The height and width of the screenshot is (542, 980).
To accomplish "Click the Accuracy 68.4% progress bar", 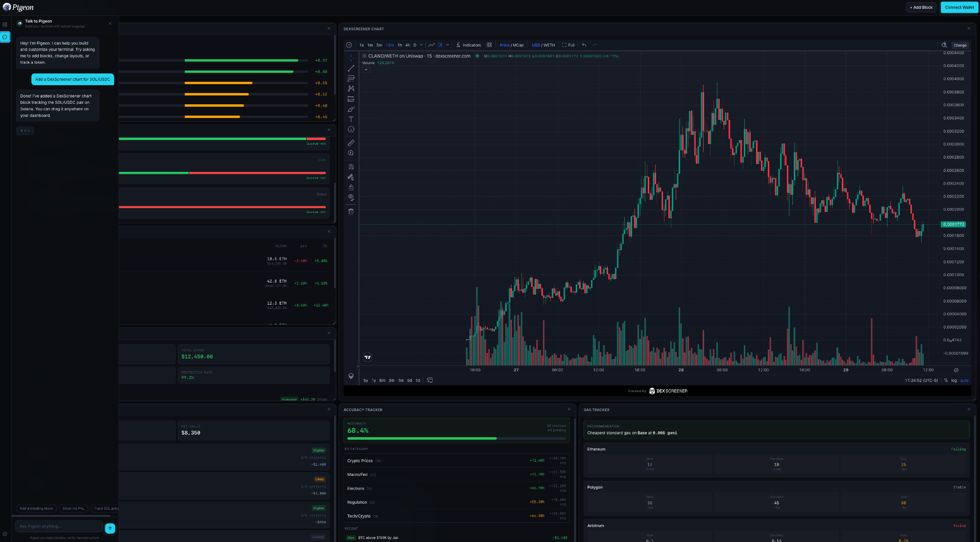I will click(456, 438).
